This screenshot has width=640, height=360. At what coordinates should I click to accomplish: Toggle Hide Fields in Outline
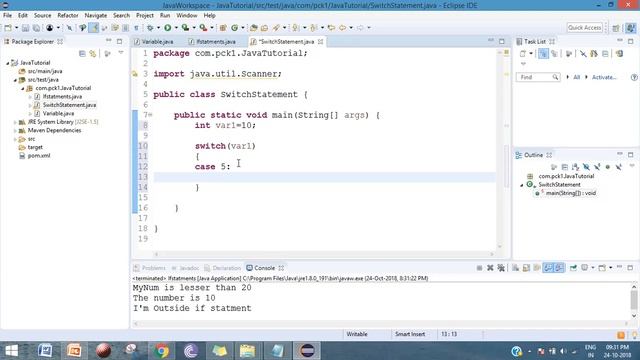coord(586,167)
